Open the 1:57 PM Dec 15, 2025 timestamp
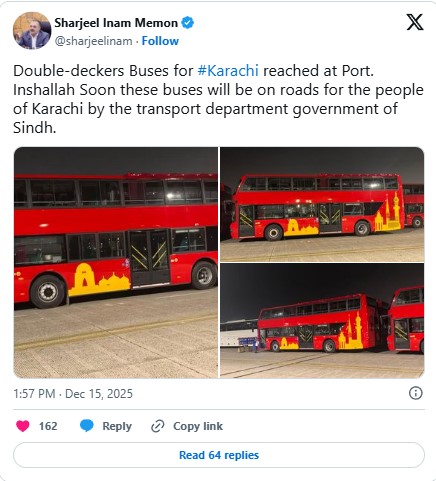The width and height of the screenshot is (436, 481). click(x=73, y=394)
